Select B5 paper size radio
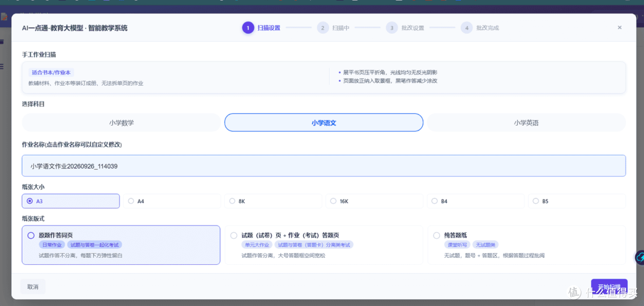 pyautogui.click(x=577, y=201)
